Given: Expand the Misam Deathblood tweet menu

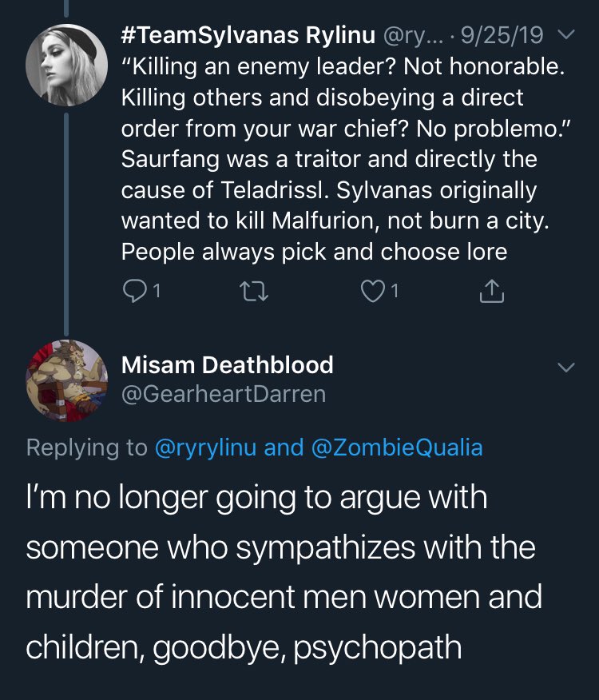Looking at the screenshot, I should tap(565, 368).
